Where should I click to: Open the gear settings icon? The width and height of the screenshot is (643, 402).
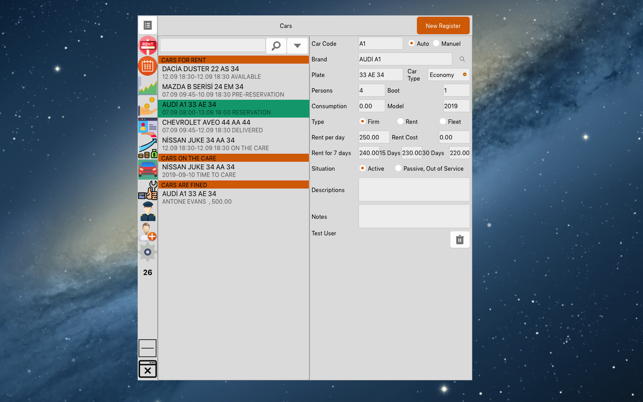point(148,251)
